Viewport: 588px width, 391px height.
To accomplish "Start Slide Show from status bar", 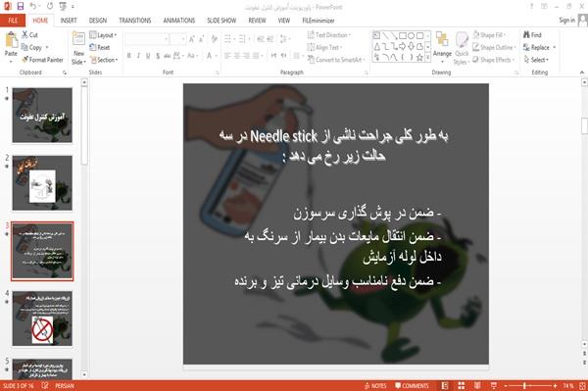I will click(x=494, y=386).
